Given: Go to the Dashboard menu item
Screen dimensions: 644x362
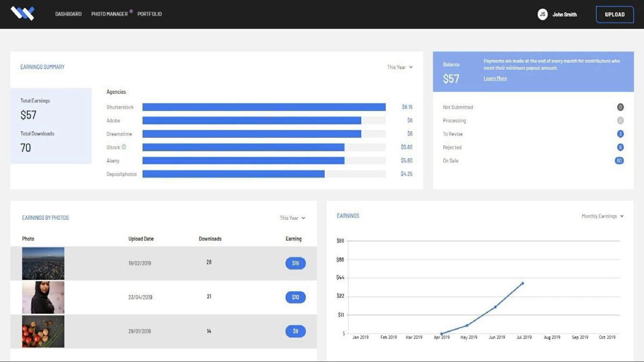Looking at the screenshot, I should pos(68,14).
